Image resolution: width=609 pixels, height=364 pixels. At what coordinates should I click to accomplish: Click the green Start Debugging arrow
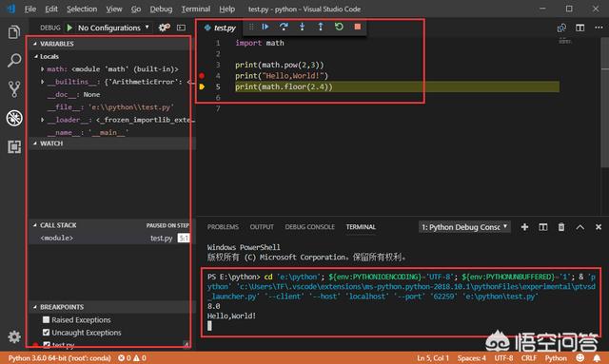click(69, 28)
